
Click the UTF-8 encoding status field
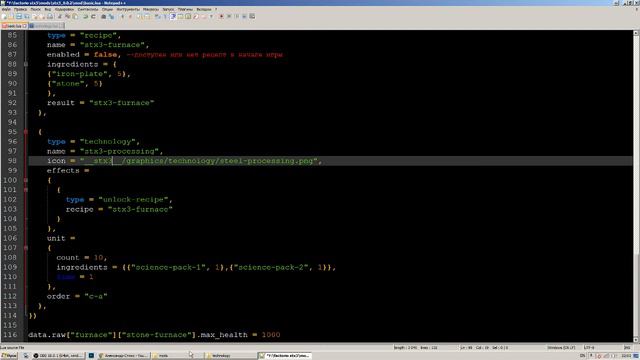point(589,348)
